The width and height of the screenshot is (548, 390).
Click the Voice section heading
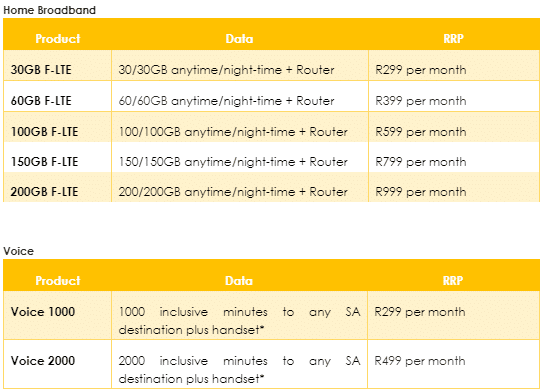tap(19, 251)
